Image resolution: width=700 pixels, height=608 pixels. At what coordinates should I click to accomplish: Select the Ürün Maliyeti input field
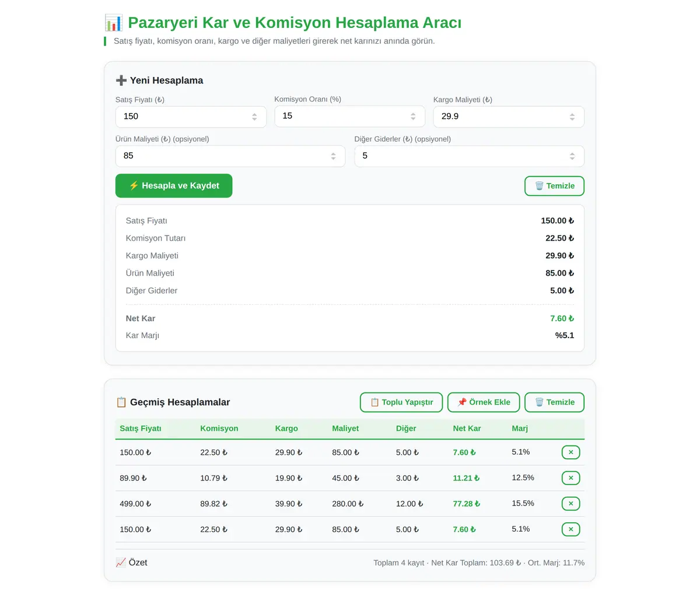pyautogui.click(x=230, y=156)
